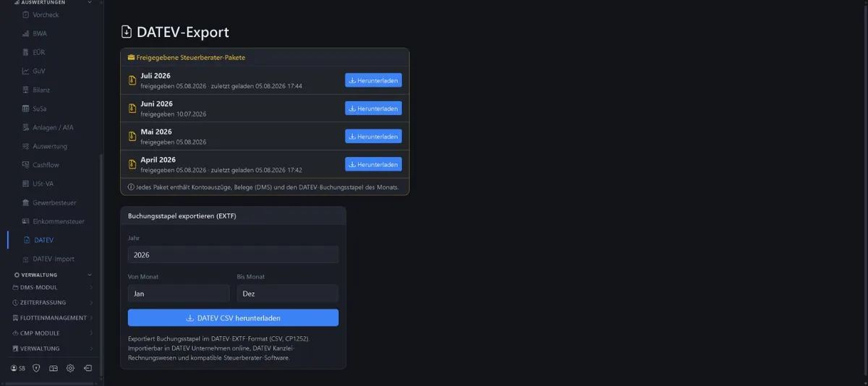Click the building icon of lower Verwaltung
Screen dimensions: 868x386
pos(15,348)
